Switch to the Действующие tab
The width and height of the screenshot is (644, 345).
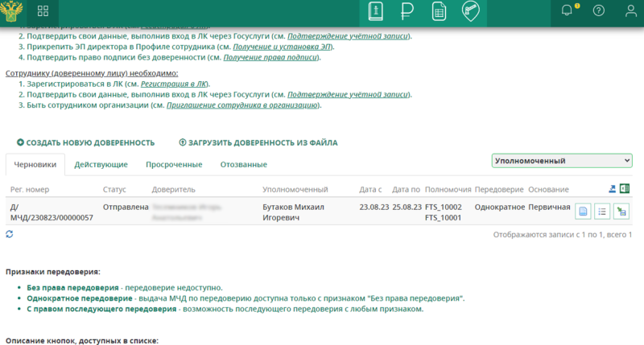pos(101,165)
